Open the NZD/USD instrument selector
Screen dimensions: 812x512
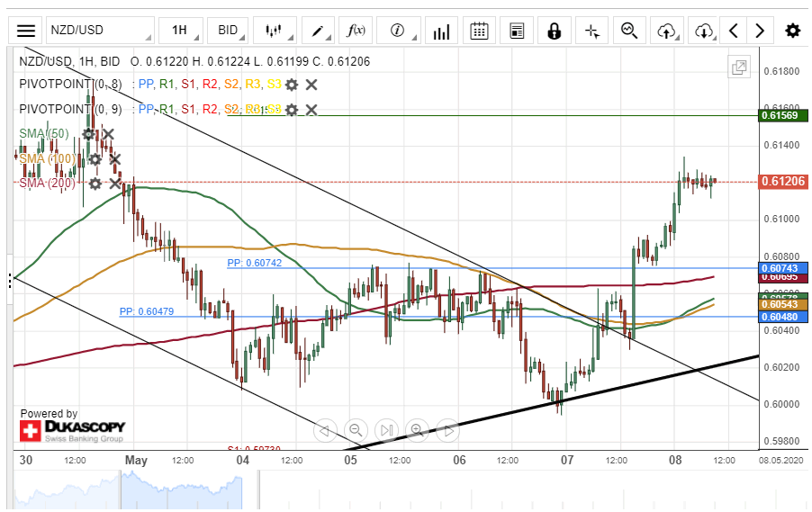[101, 31]
